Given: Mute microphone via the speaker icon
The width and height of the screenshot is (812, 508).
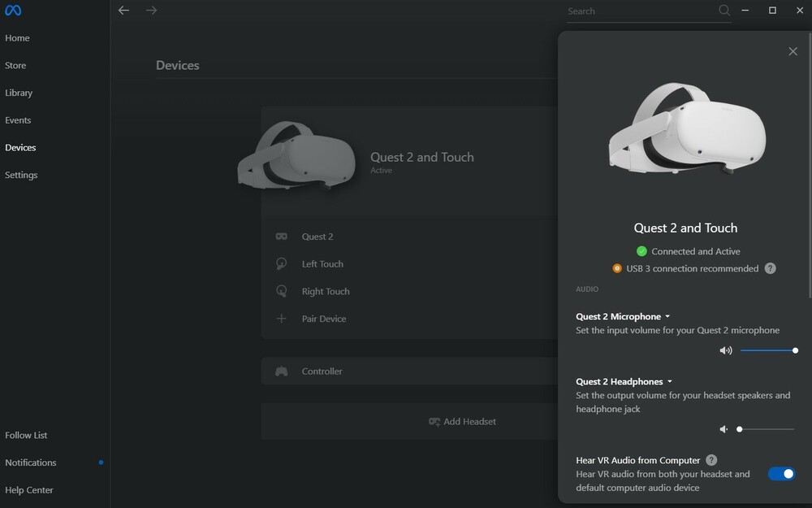Looking at the screenshot, I should tap(725, 350).
